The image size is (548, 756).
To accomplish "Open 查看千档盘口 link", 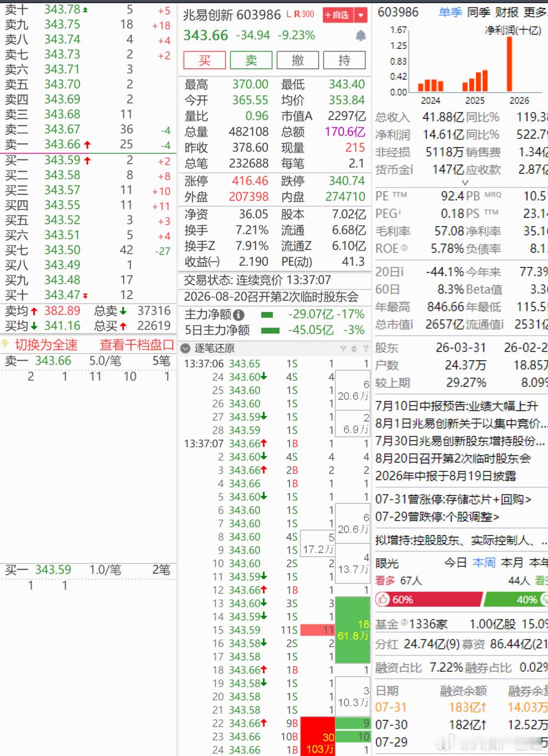I will (137, 345).
